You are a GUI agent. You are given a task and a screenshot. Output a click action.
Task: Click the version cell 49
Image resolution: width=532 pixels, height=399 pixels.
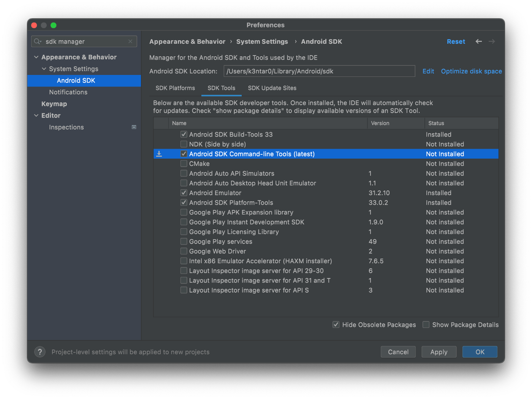[373, 242]
